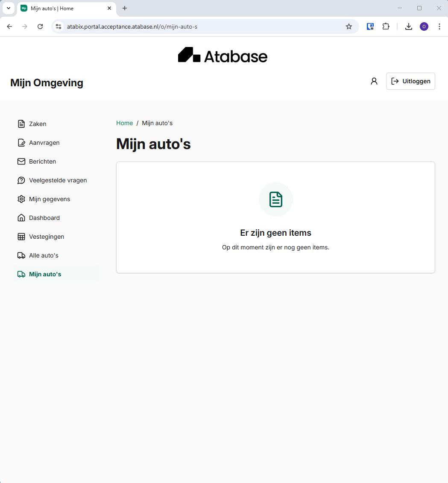Open Zaken in the sidebar menu

coord(56,124)
